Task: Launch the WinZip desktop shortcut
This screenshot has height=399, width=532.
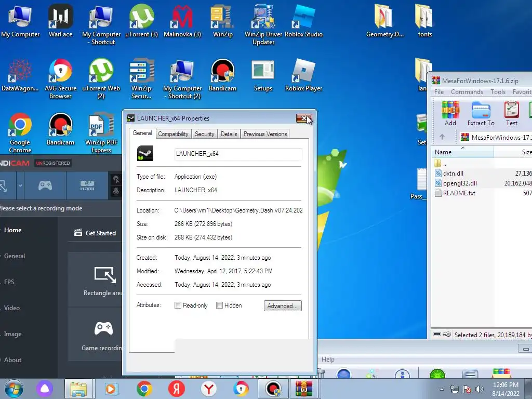Action: point(222,20)
